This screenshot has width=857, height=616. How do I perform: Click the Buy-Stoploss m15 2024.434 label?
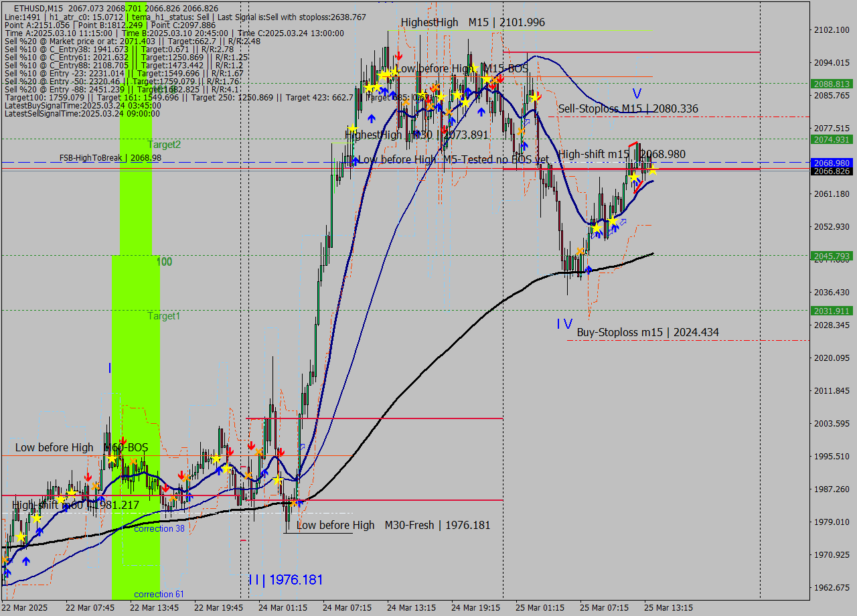(647, 332)
